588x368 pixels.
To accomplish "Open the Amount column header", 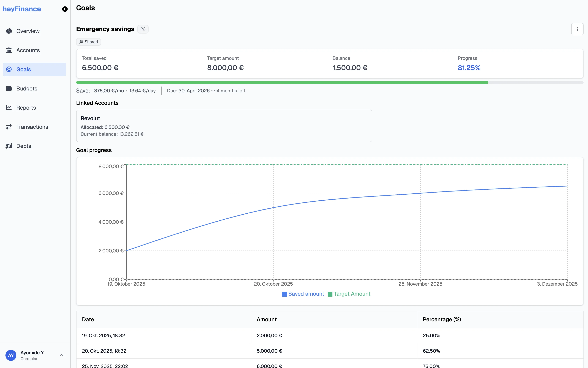I will click(x=266, y=319).
